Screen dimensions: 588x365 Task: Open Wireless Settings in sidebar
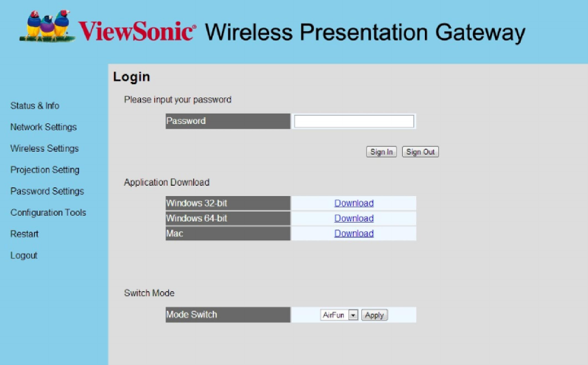point(44,149)
